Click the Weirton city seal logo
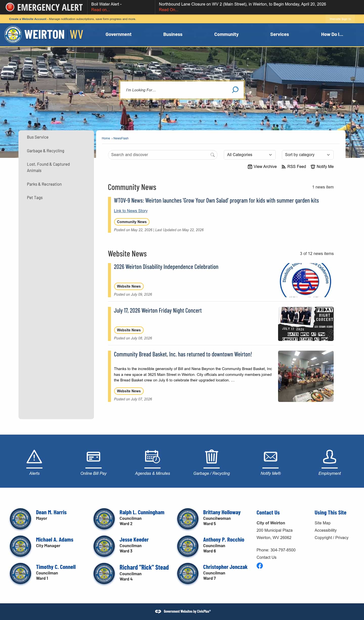 pyautogui.click(x=13, y=34)
